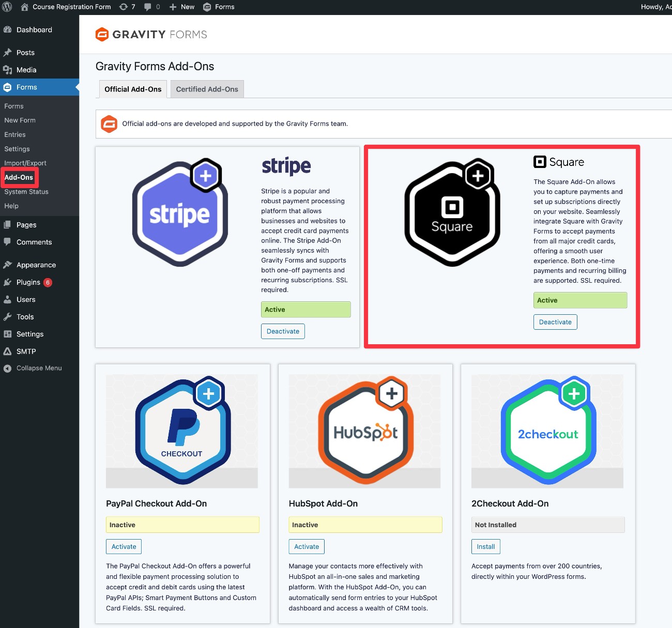
Task: Open the Plugins menu with 6 updates
Action: coord(28,282)
